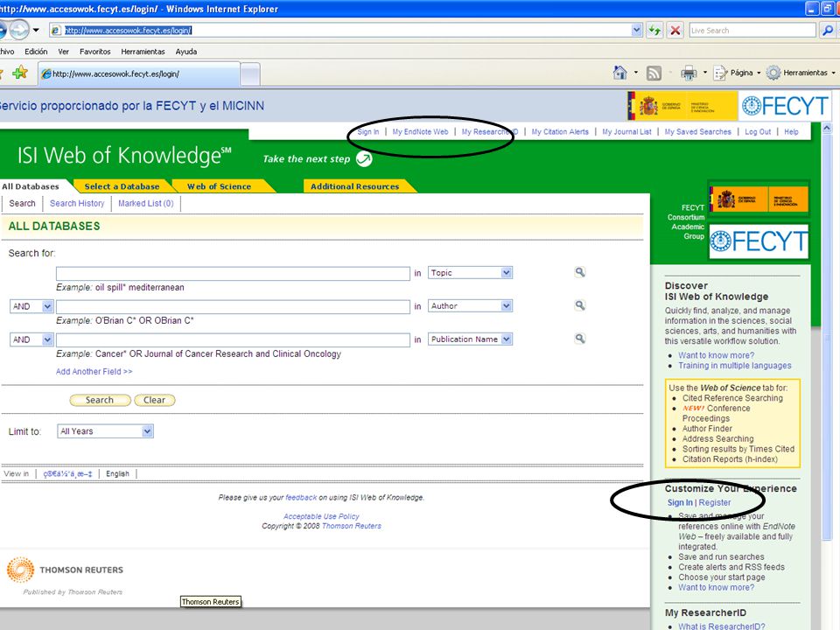Click the browser address bar URL
This screenshot has width=840, height=630.
(128, 31)
